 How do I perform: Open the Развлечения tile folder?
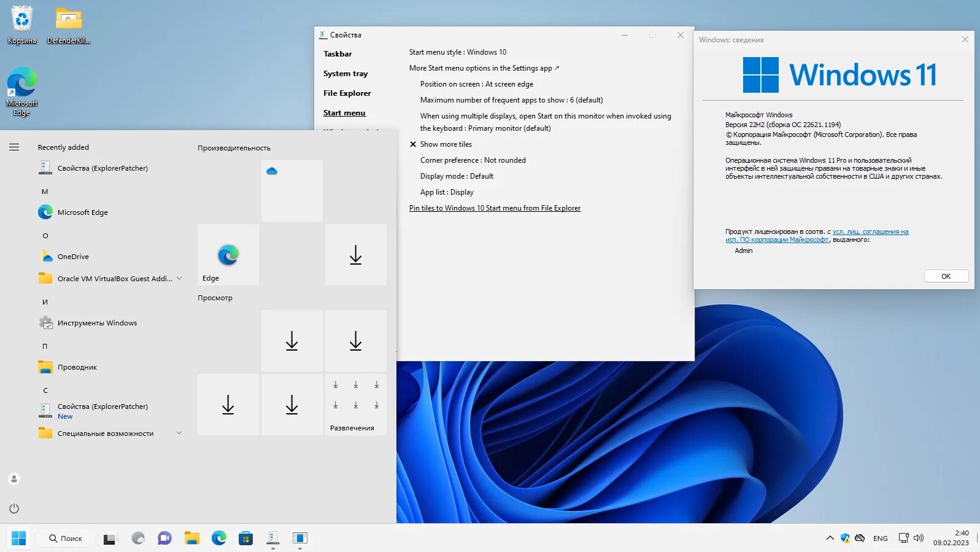(356, 405)
